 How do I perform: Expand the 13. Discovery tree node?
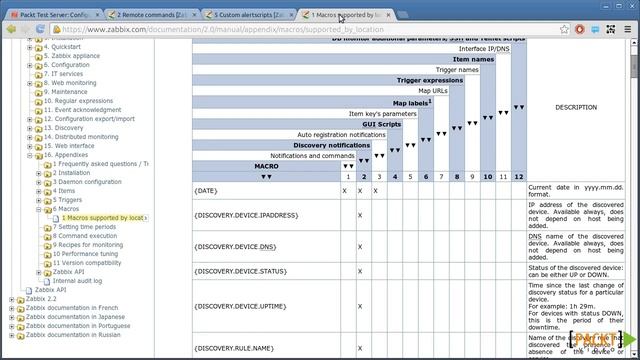click(30, 128)
